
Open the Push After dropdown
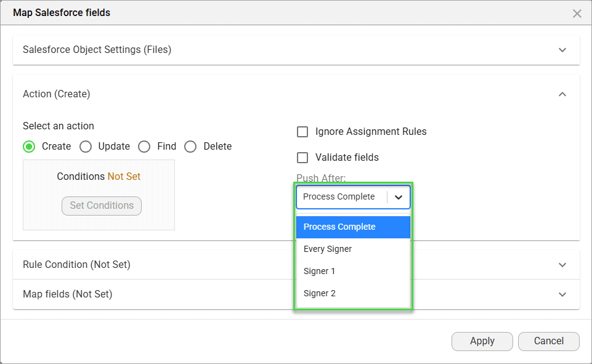coord(353,196)
